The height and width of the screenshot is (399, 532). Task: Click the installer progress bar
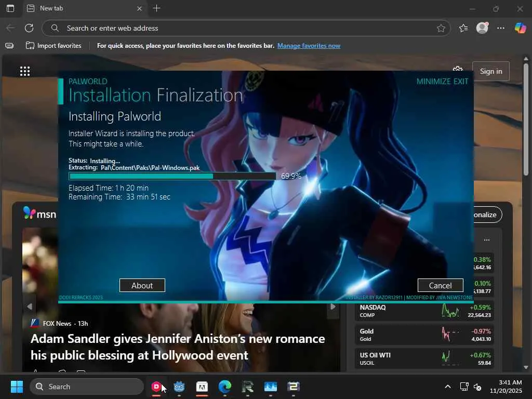point(172,176)
